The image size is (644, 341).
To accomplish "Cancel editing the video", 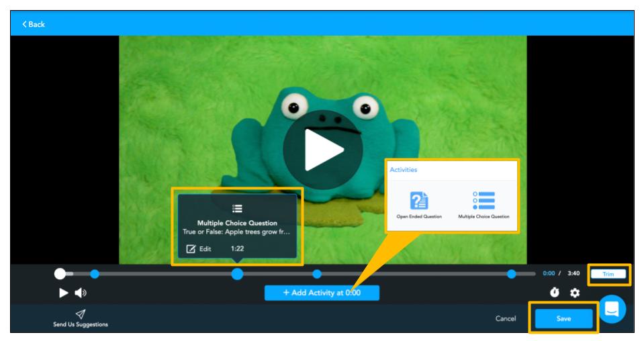I will [x=504, y=319].
